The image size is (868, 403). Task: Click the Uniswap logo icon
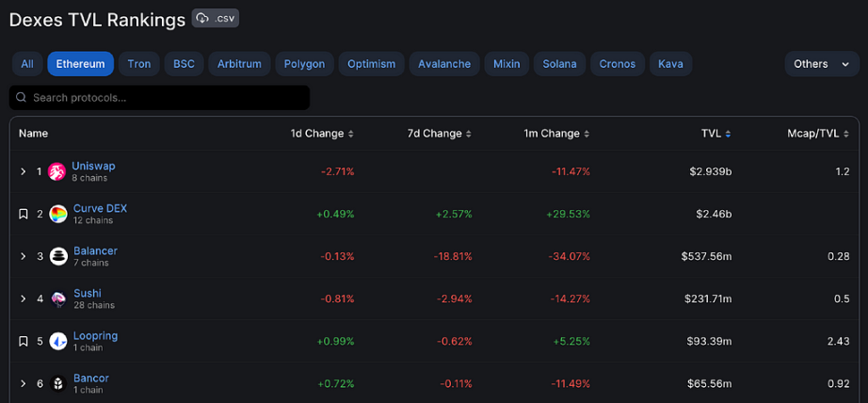56,171
